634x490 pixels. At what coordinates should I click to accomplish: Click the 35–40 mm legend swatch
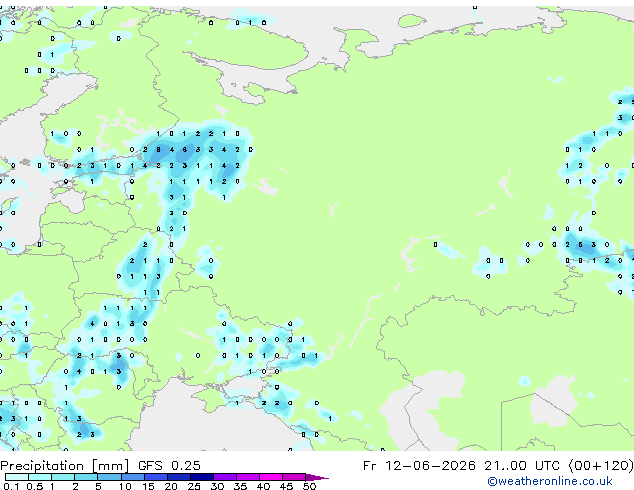click(x=247, y=477)
